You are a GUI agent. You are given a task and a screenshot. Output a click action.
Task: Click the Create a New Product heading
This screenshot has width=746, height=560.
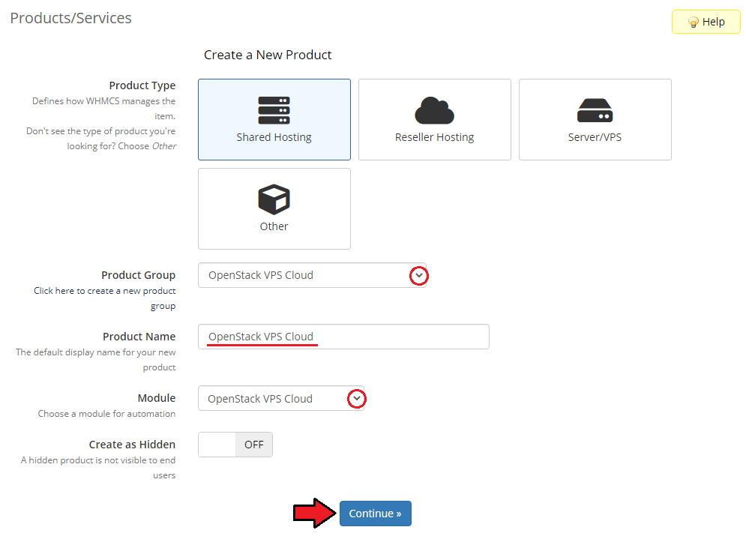pos(268,55)
